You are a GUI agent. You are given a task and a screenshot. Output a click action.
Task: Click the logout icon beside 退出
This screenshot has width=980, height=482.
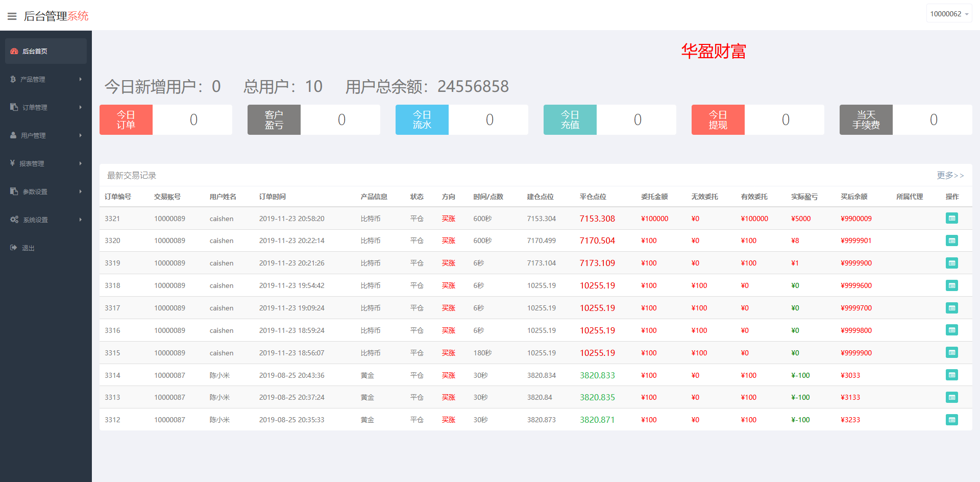point(14,248)
